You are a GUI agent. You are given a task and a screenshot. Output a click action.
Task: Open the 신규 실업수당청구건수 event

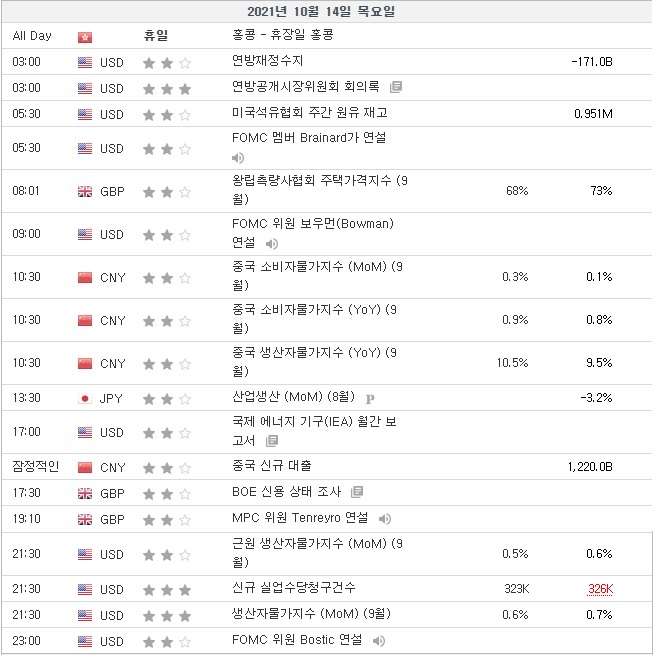pos(293,588)
